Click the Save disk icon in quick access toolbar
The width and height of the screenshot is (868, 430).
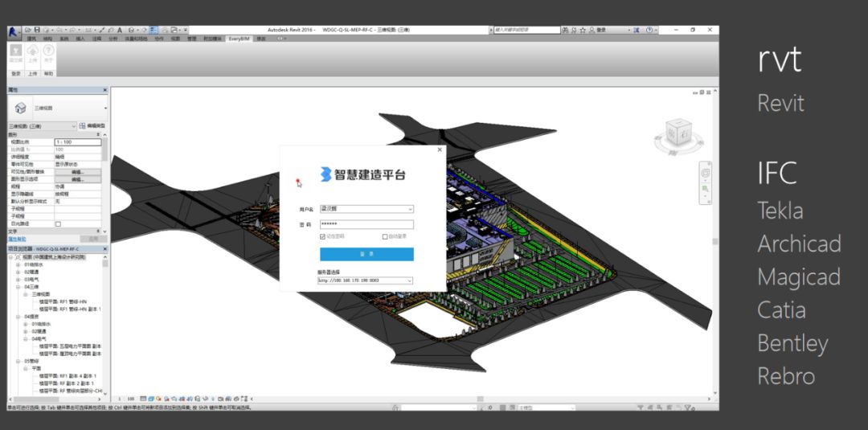(x=36, y=30)
